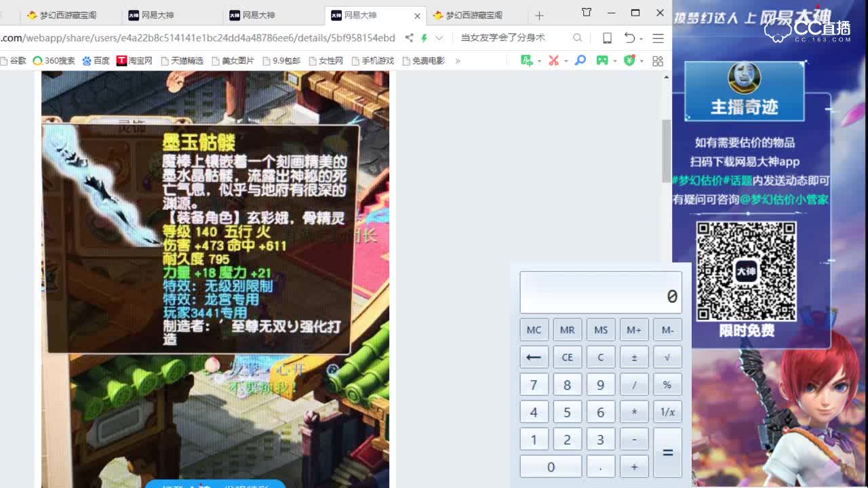Click calculator backspace arrow button
868x488 pixels.
click(534, 357)
